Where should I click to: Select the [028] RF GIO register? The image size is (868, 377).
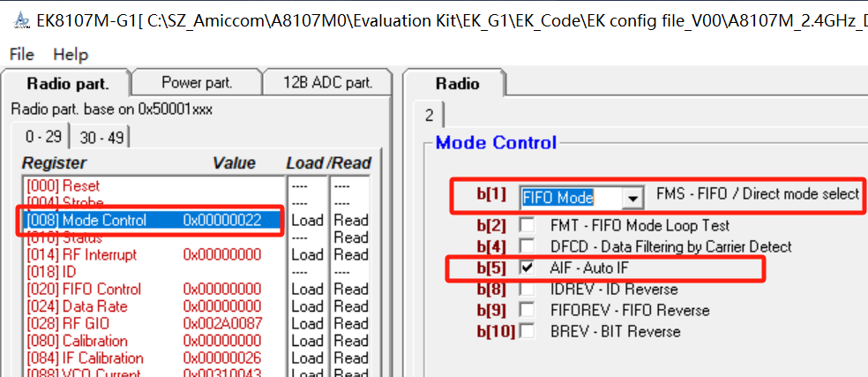click(x=153, y=324)
